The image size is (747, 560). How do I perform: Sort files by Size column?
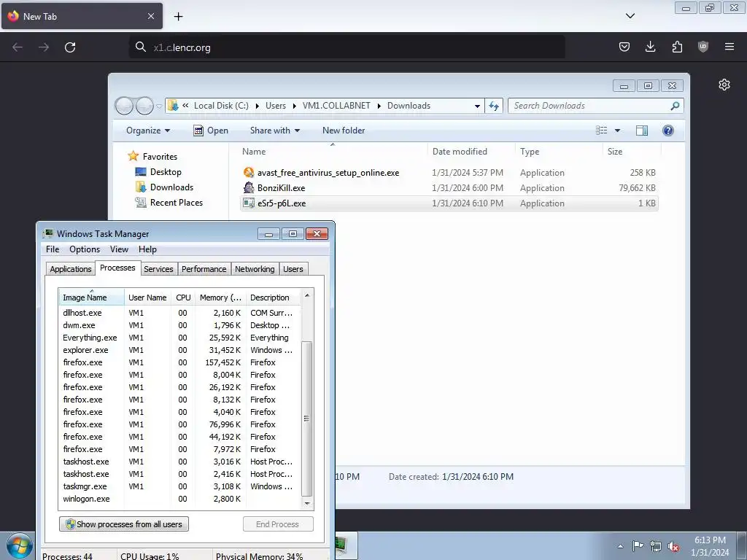click(x=632, y=152)
